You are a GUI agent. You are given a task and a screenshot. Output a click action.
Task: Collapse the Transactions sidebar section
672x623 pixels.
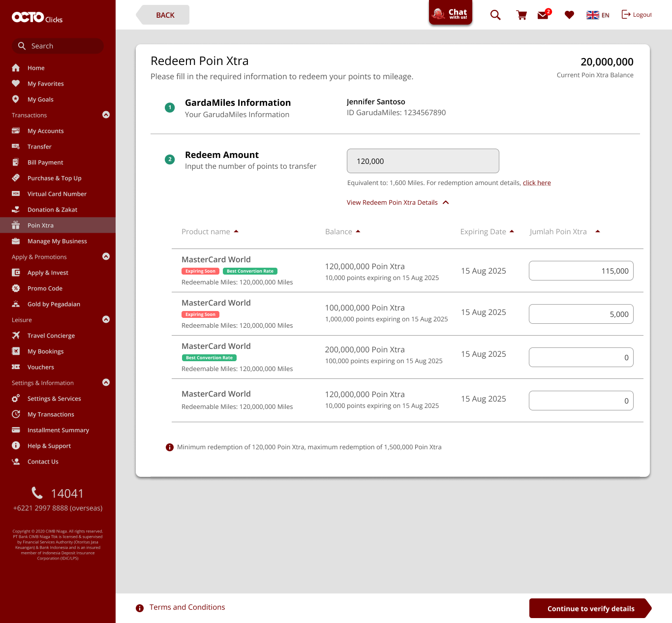point(106,115)
